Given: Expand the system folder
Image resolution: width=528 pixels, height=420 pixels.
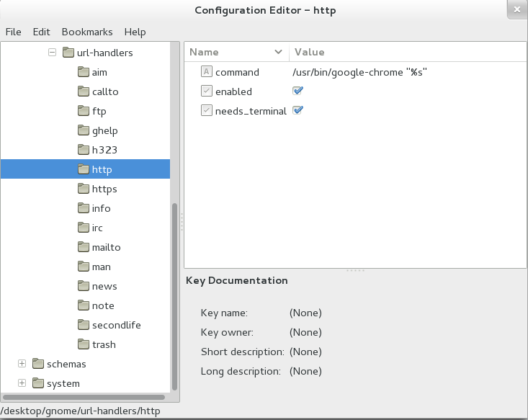Looking at the screenshot, I should [22, 383].
